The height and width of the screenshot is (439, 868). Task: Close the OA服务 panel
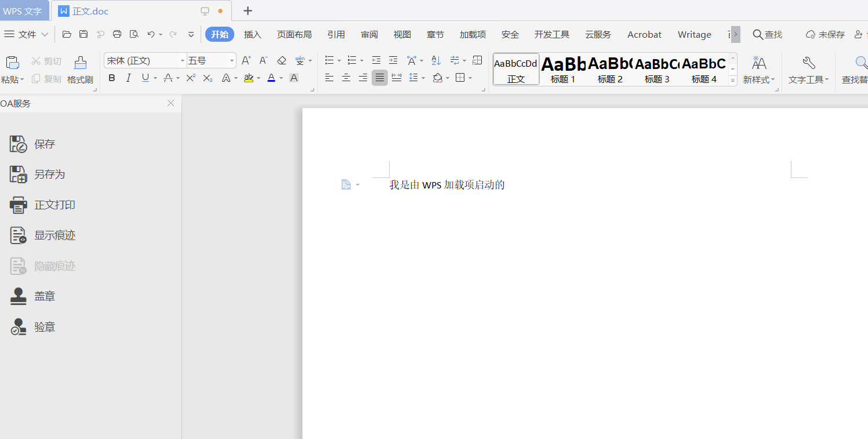[x=170, y=103]
